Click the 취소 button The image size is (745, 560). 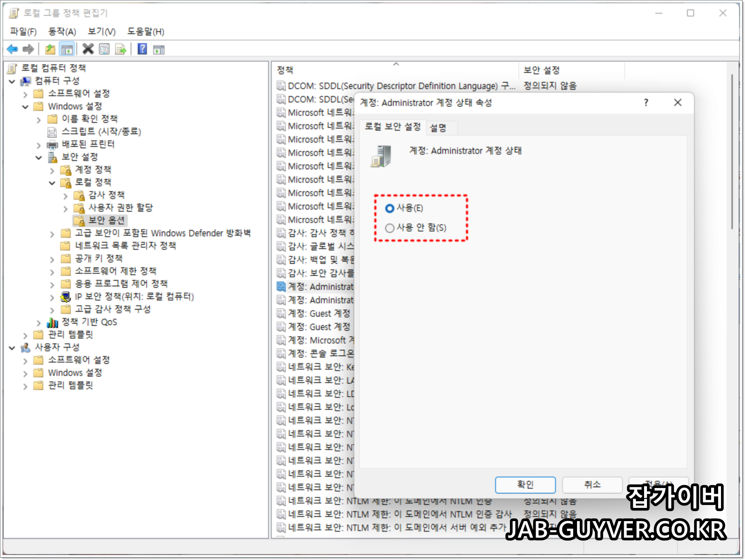coord(592,484)
